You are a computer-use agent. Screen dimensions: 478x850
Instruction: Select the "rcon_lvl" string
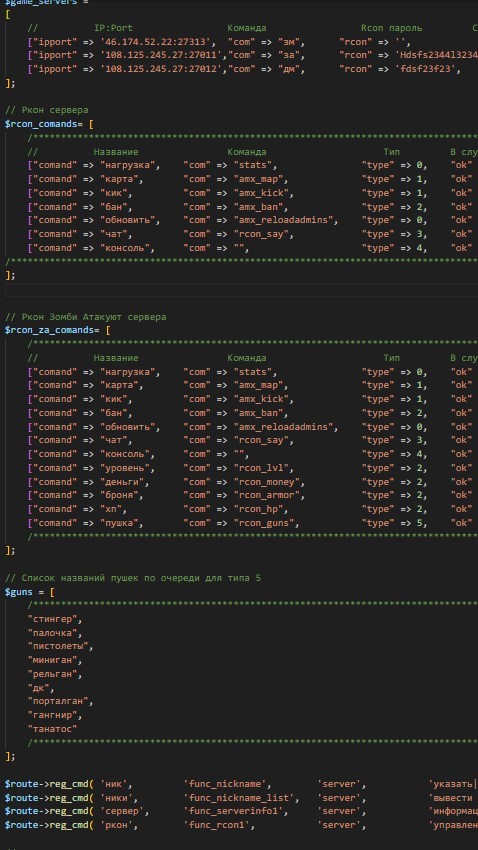point(263,468)
